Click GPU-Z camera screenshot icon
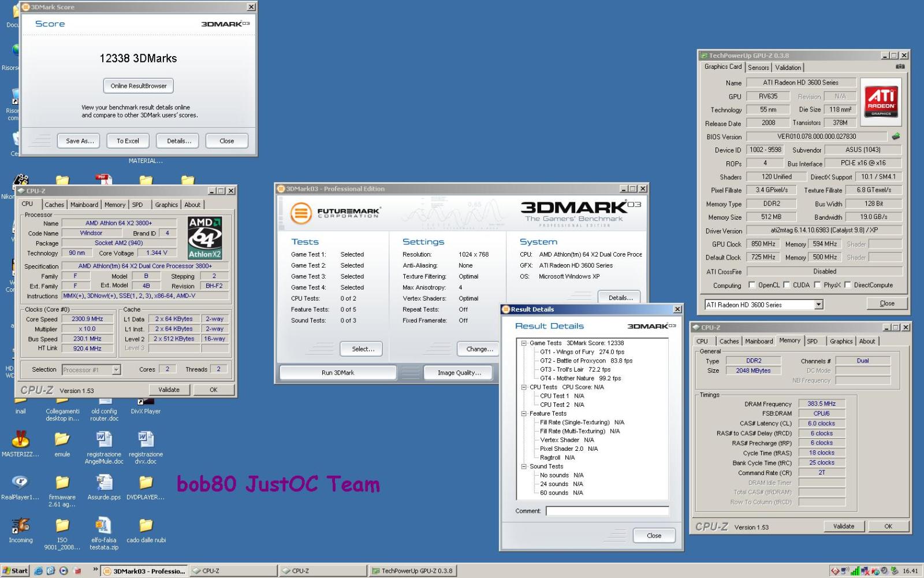 click(x=900, y=67)
